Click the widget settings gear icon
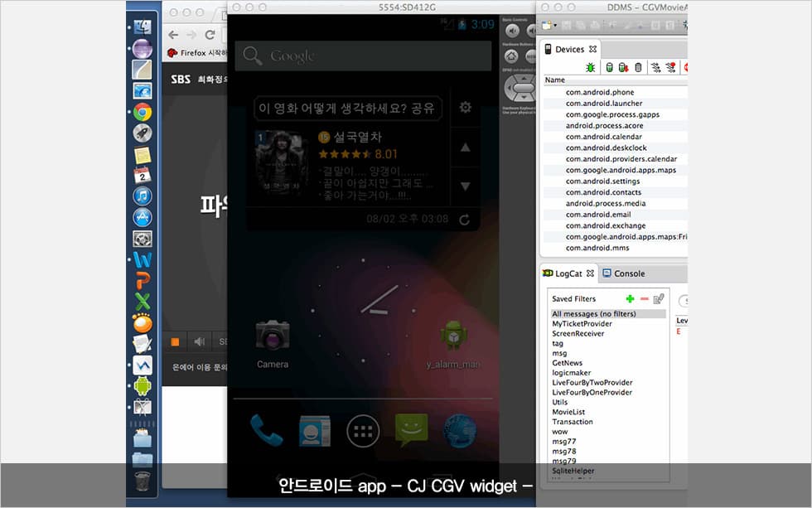The height and width of the screenshot is (508, 812). point(466,108)
